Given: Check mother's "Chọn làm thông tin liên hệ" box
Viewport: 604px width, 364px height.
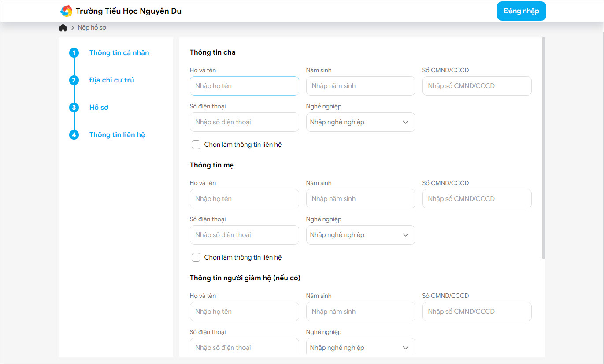Looking at the screenshot, I should 196,257.
